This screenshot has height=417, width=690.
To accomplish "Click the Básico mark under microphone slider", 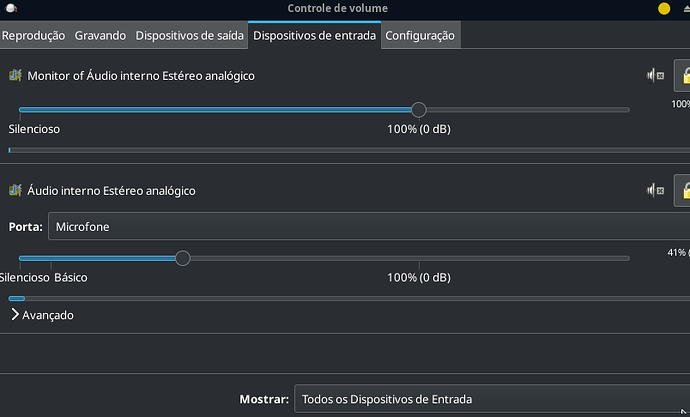I will [71, 278].
